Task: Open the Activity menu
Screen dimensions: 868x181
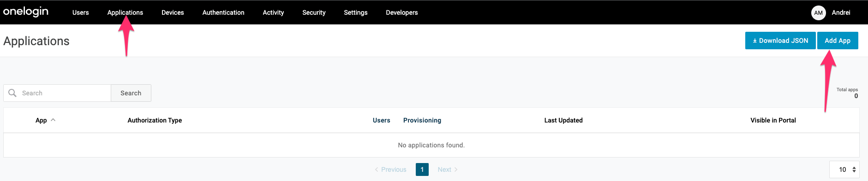Action: pyautogui.click(x=273, y=12)
